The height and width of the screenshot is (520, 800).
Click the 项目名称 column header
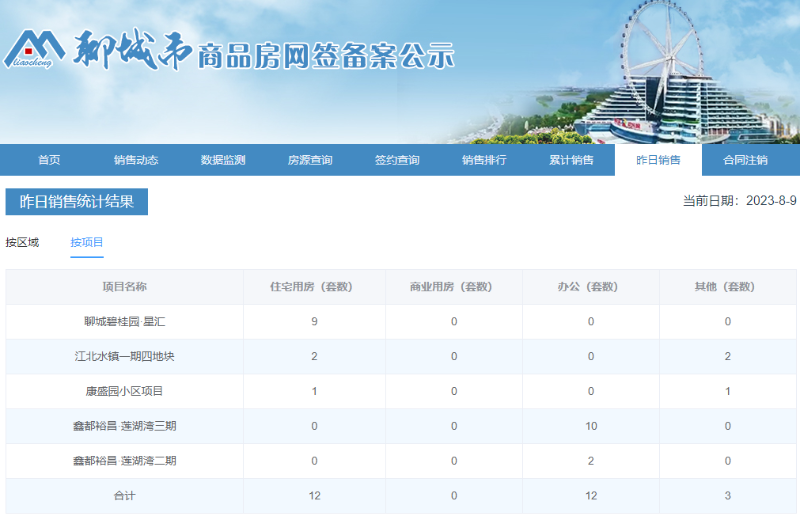coord(125,287)
